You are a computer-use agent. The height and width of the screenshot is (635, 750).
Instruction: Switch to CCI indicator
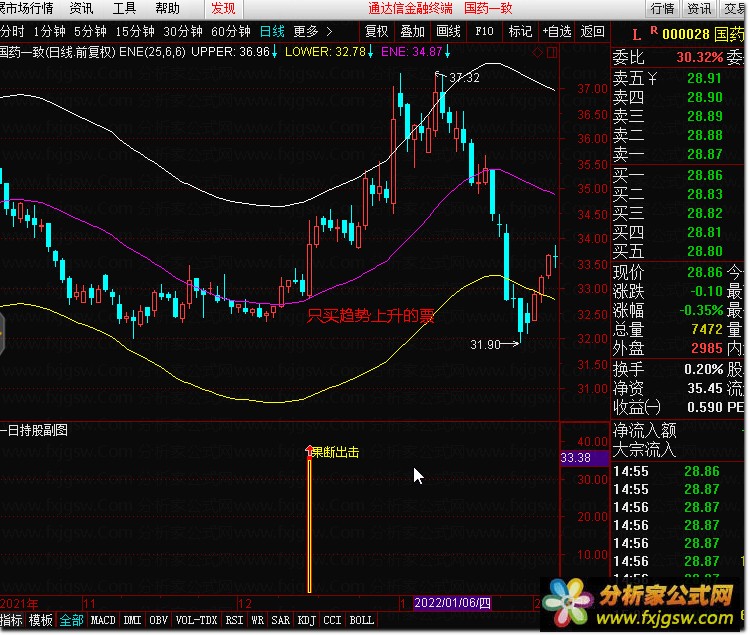(x=332, y=620)
